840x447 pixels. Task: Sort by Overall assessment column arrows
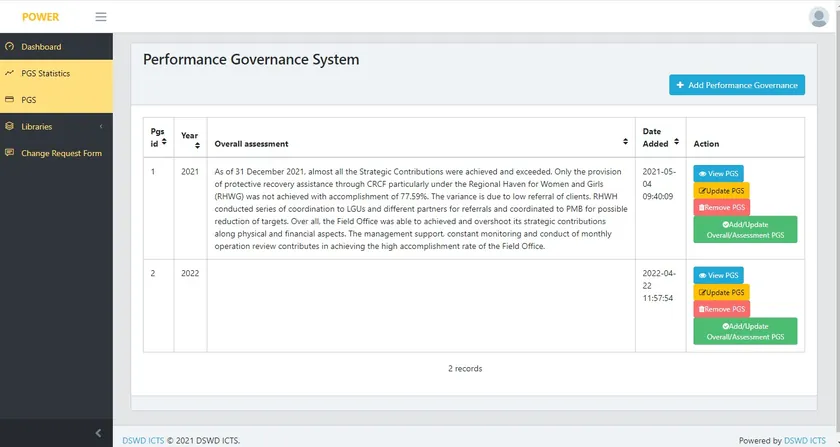[x=625, y=141]
